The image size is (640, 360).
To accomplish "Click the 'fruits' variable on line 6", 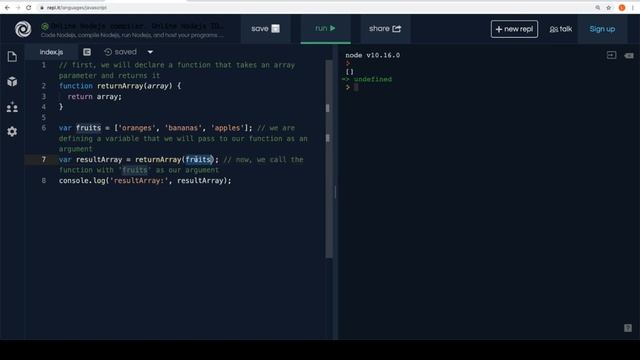I will coord(88,128).
